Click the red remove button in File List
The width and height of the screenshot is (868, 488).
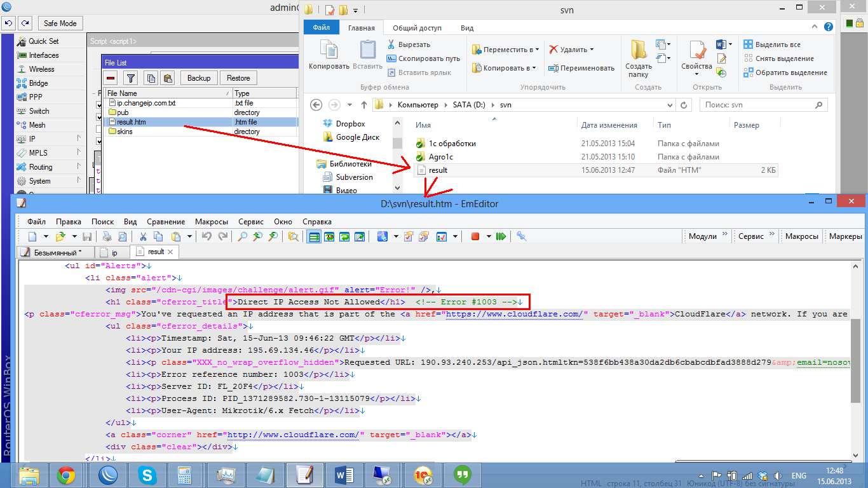pos(111,78)
